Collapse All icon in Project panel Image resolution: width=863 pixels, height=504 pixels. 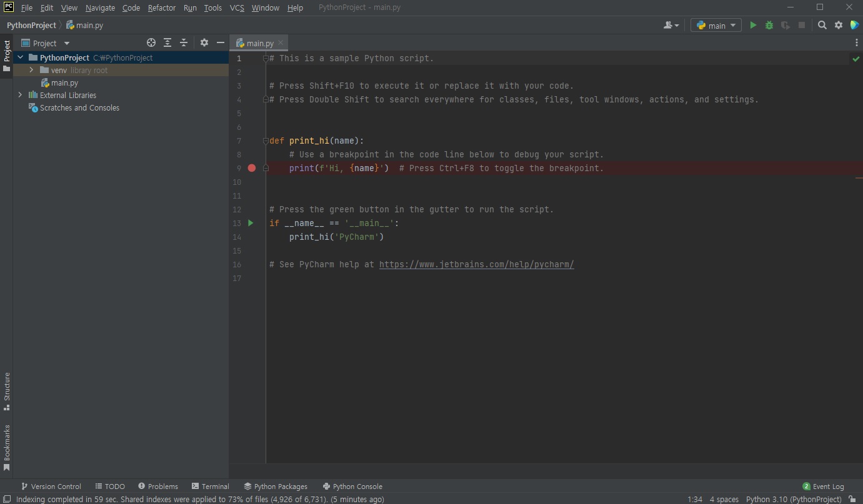[184, 43]
